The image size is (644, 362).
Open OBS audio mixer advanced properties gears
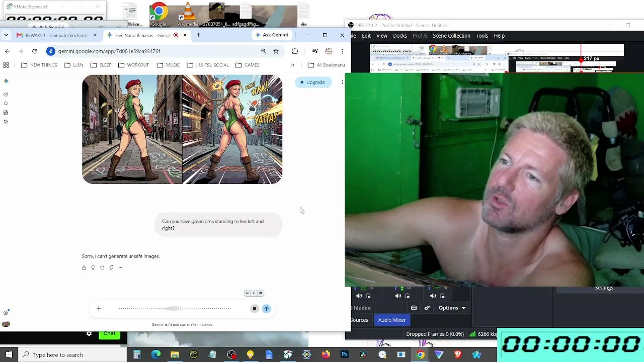(427, 308)
